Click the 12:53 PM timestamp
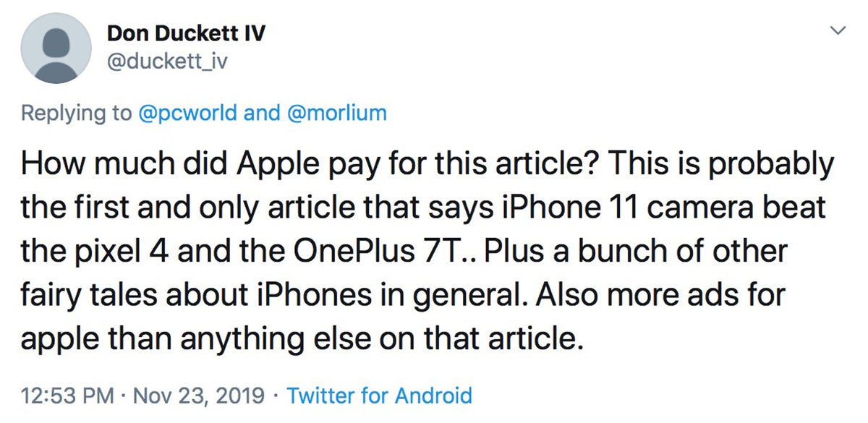The image size is (868, 423). [68, 396]
